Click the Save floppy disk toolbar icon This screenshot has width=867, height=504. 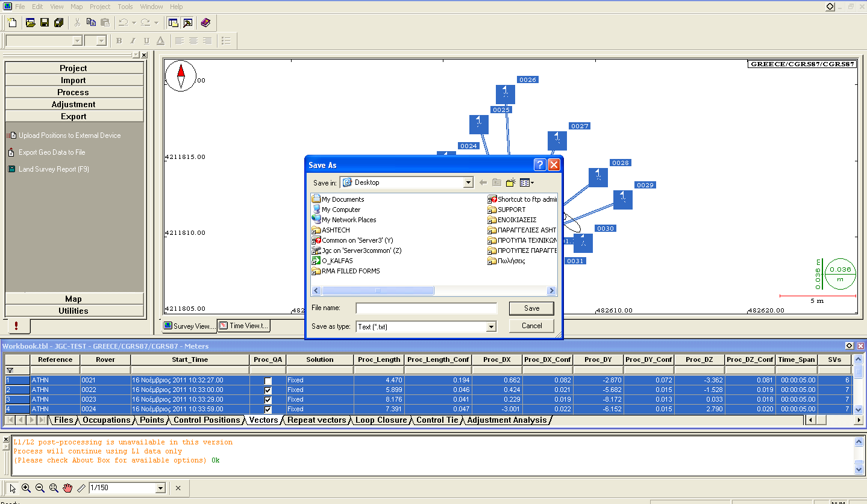[45, 23]
